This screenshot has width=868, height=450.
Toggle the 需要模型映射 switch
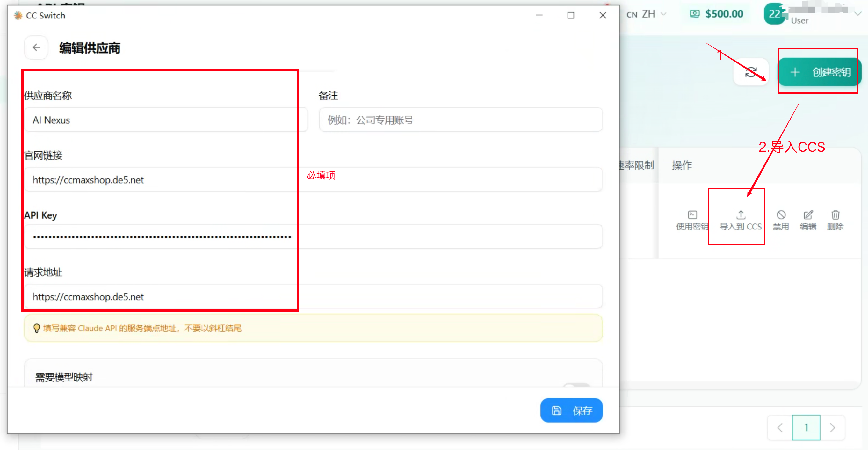tap(576, 385)
